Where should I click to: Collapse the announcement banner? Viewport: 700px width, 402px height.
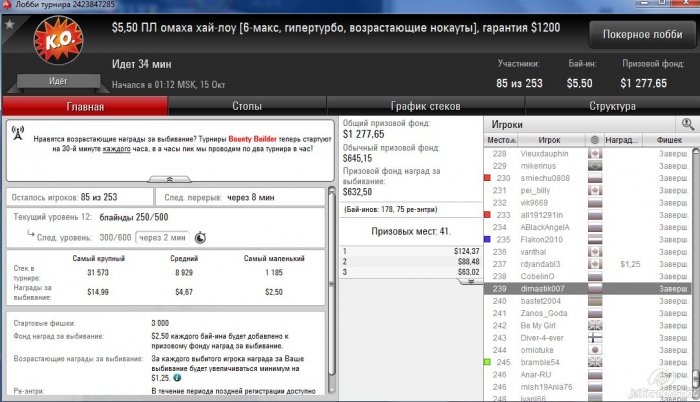click(170, 179)
